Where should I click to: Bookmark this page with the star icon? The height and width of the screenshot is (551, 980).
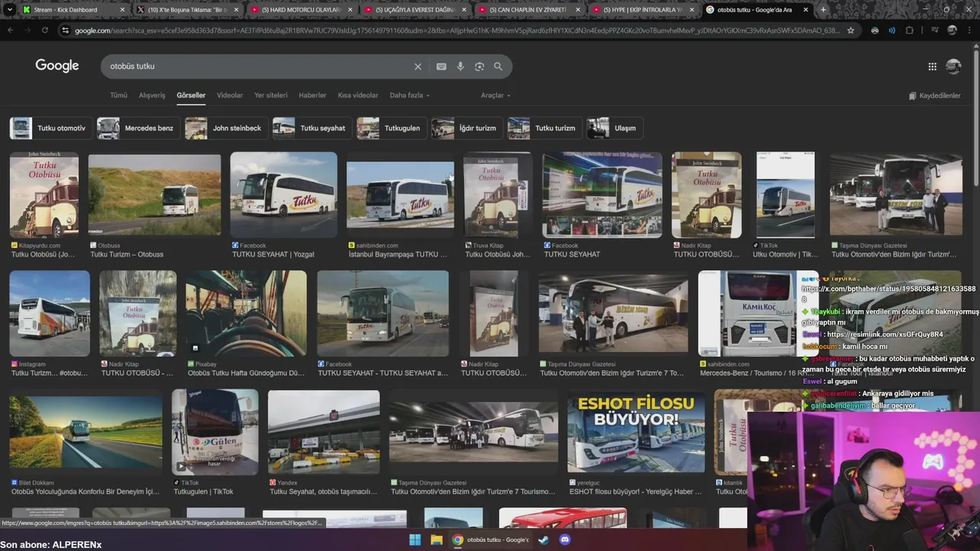tap(851, 30)
